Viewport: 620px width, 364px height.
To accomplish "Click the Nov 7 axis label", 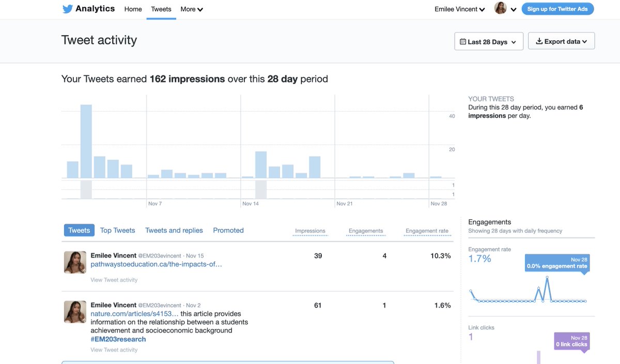I will (155, 203).
